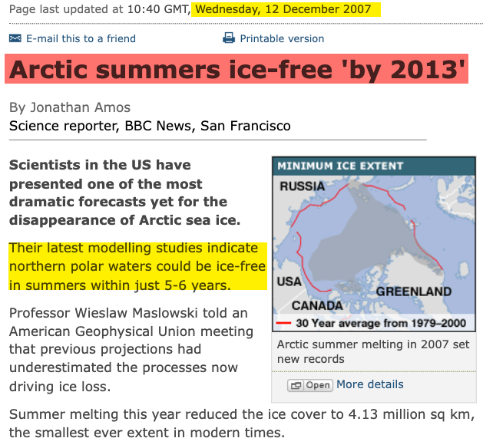Screen dimensions: 483x448
Task: Open the "Printable version" link
Action: (x=282, y=38)
